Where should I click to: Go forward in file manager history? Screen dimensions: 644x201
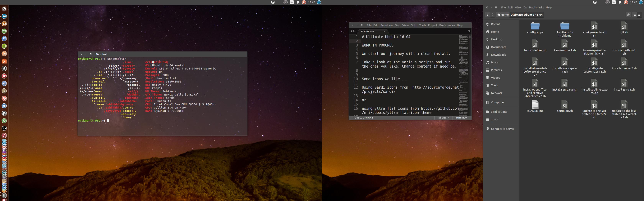point(493,15)
